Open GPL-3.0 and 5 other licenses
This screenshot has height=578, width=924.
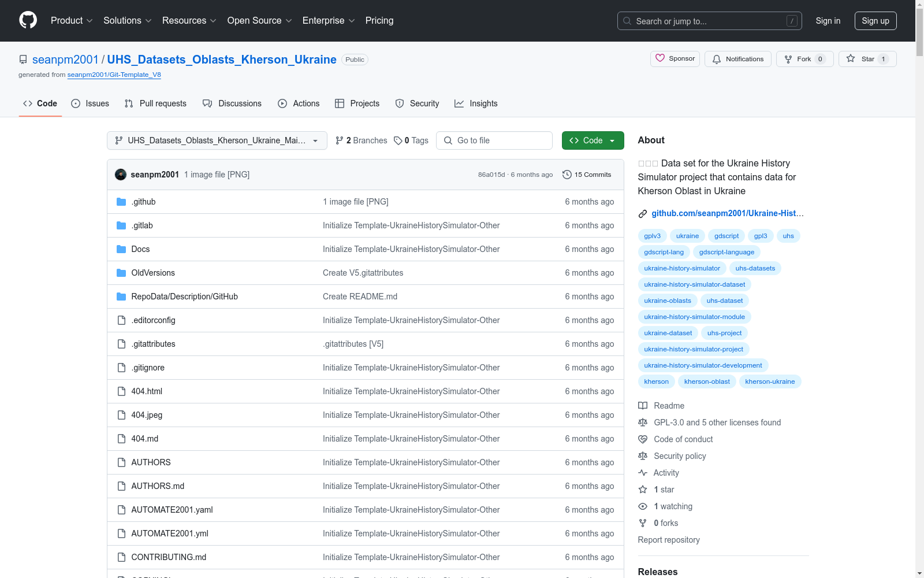[x=710, y=423]
